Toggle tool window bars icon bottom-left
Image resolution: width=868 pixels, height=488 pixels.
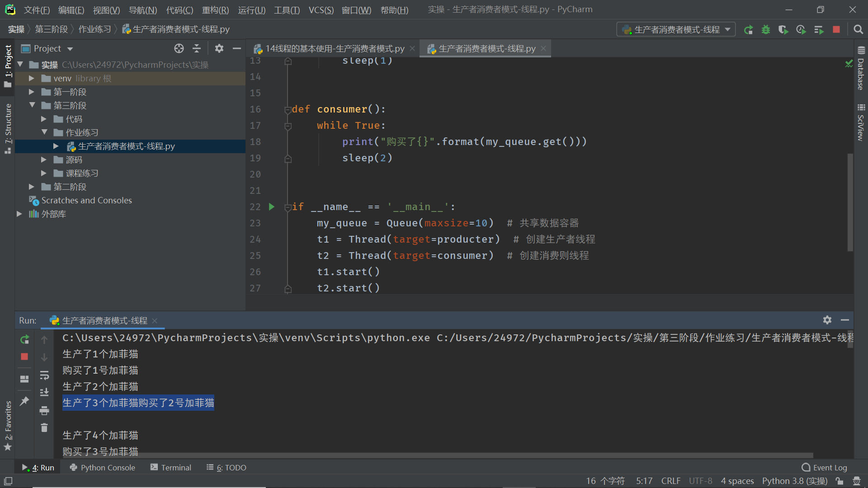click(8, 481)
